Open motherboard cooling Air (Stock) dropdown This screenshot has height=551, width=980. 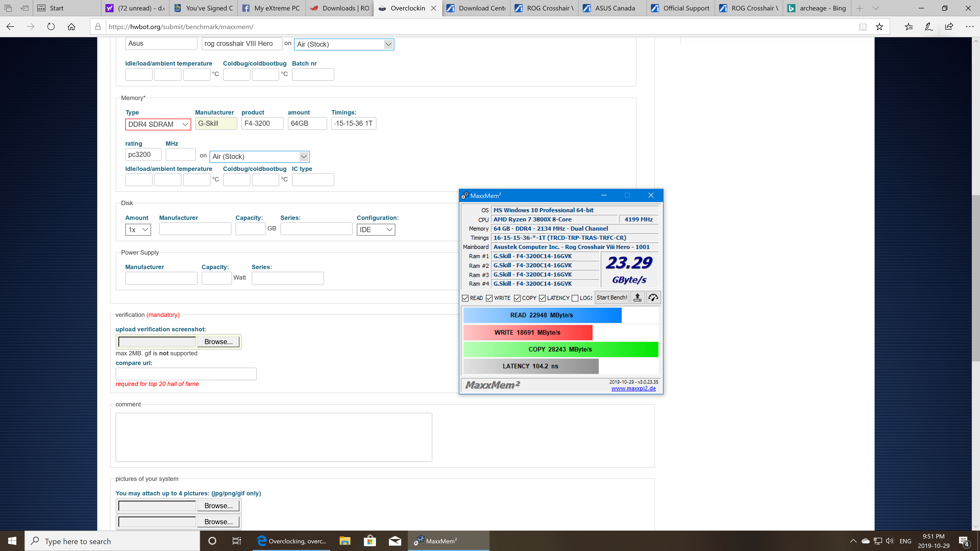coord(344,44)
